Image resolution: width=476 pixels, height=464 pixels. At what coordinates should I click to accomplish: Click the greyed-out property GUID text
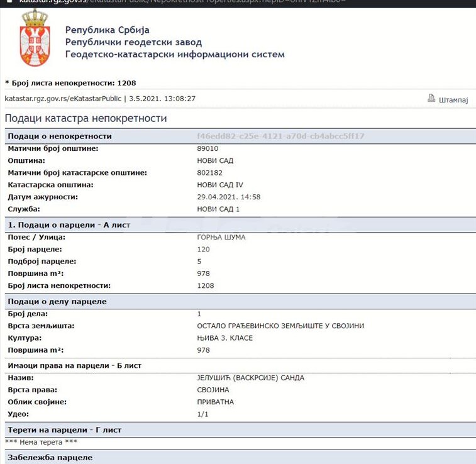tap(280, 136)
